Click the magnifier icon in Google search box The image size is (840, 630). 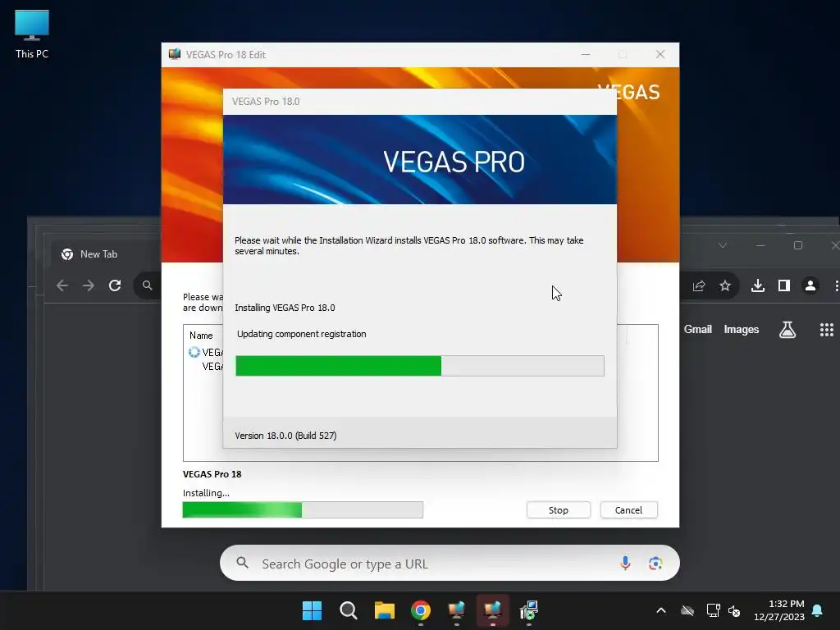point(243,563)
